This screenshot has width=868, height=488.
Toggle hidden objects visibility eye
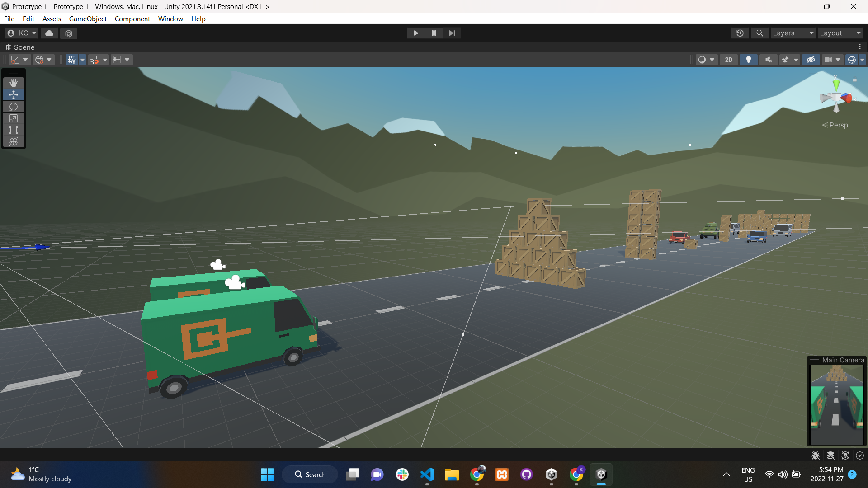pyautogui.click(x=811, y=60)
